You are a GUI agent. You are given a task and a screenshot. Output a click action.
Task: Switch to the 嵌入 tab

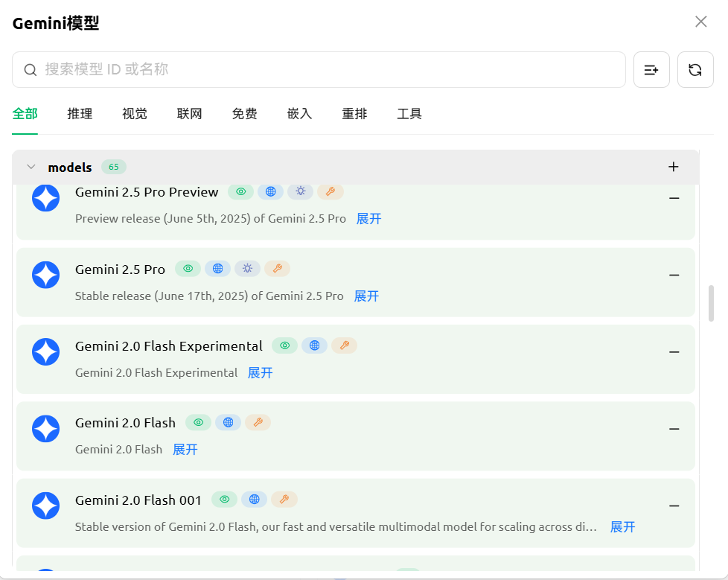coord(299,114)
